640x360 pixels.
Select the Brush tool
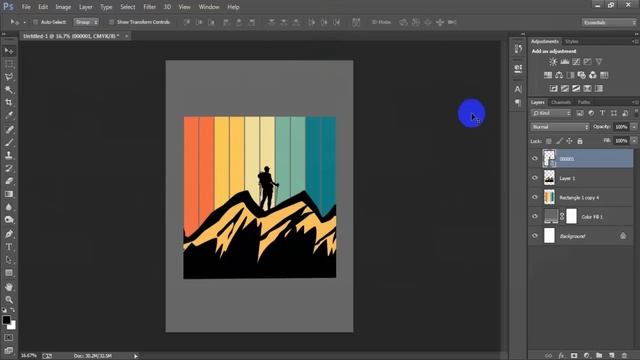click(9, 142)
